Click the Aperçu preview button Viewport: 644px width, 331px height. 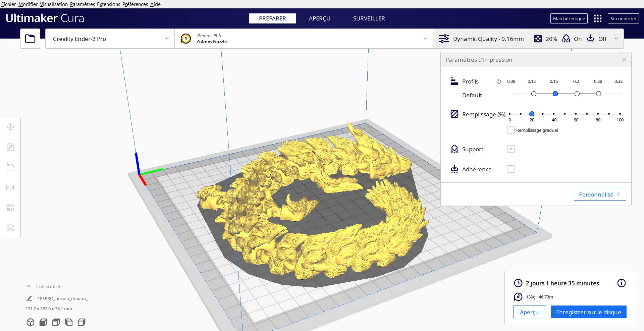pyautogui.click(x=529, y=312)
